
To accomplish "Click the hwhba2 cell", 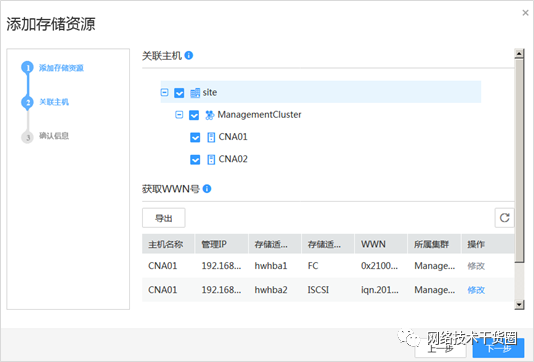I will 271,290.
